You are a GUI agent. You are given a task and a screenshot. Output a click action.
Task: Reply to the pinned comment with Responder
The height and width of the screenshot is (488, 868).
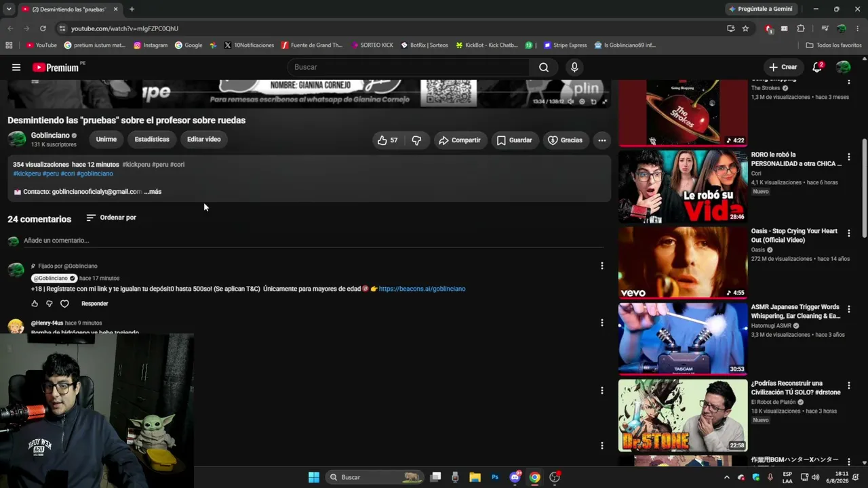pyautogui.click(x=95, y=304)
